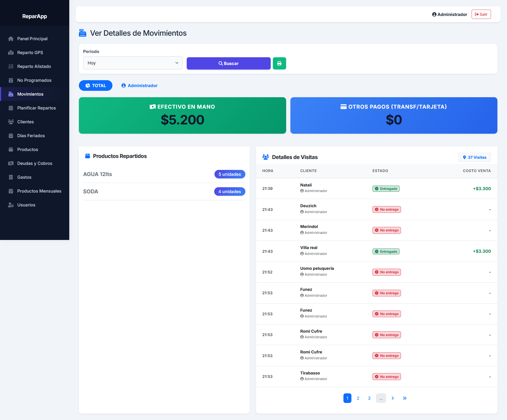Click the 5 unidades badge for AGUA 12lts
Screen dimensions: 507x420
tap(230, 174)
